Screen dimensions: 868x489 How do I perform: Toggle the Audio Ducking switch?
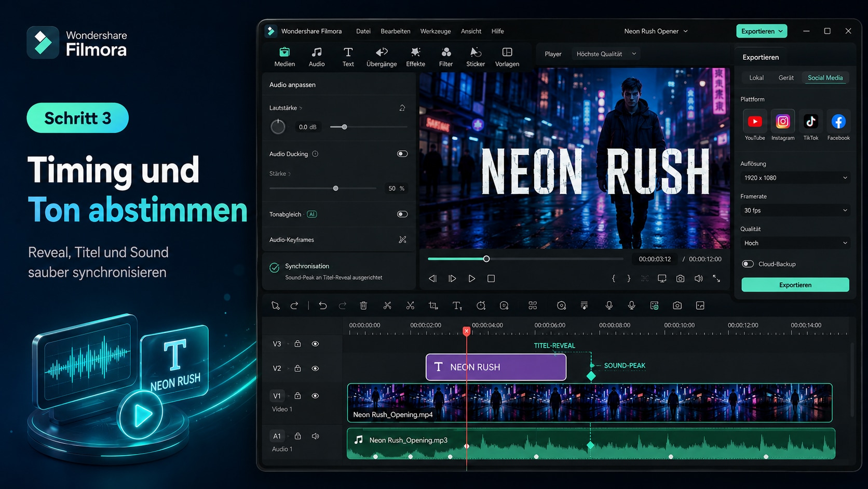click(402, 154)
